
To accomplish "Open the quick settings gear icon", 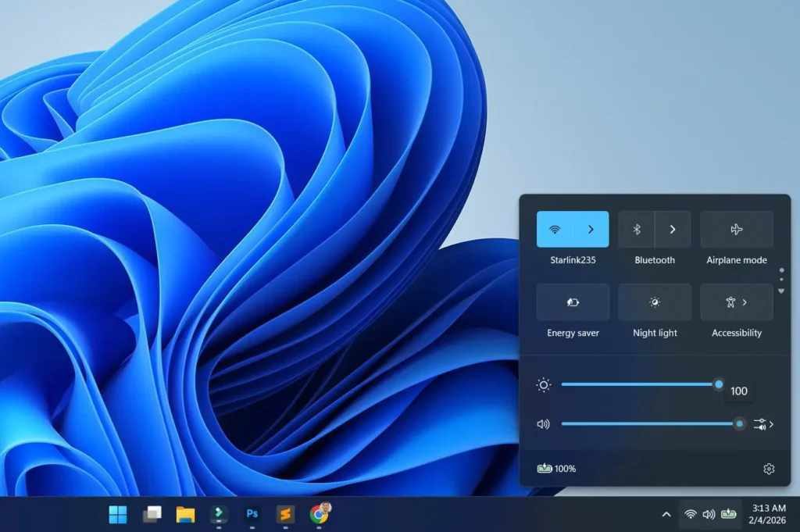I will pos(770,468).
